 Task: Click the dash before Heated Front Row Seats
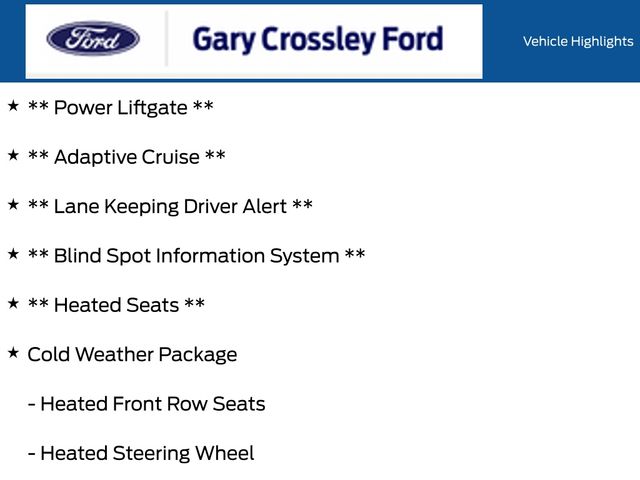pos(32,404)
